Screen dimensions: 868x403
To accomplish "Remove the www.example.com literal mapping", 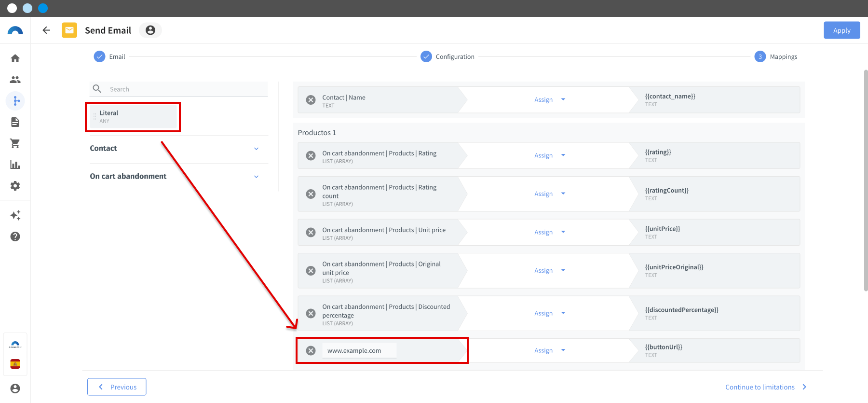I will tap(311, 350).
